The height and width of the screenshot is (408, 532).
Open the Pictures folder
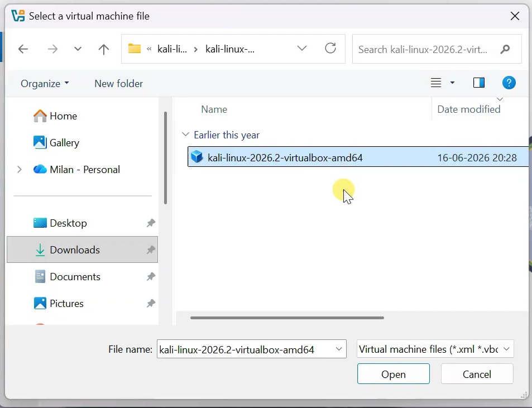(x=66, y=304)
